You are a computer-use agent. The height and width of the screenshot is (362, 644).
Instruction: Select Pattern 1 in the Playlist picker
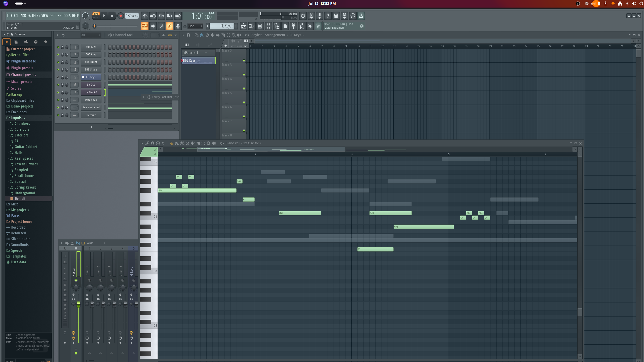point(198,53)
